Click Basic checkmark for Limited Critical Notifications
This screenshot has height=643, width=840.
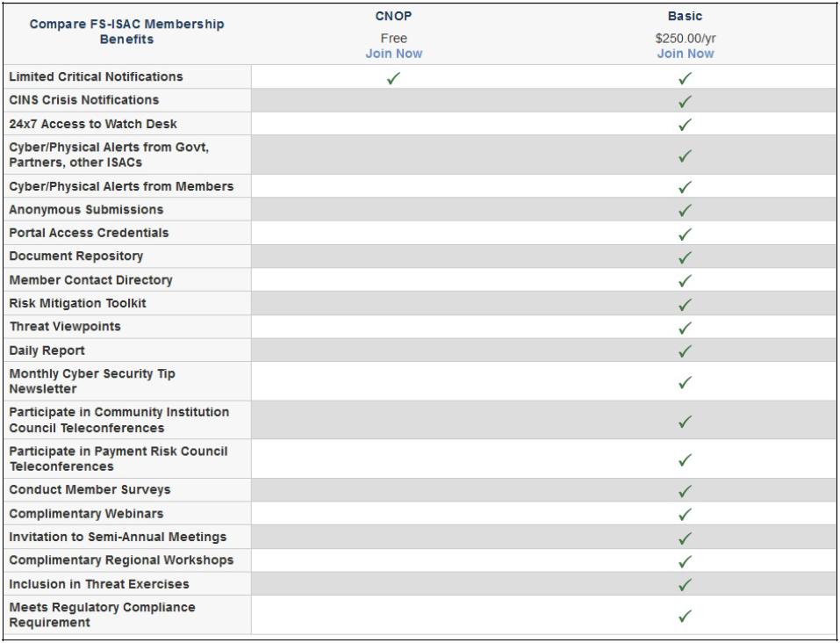(686, 77)
